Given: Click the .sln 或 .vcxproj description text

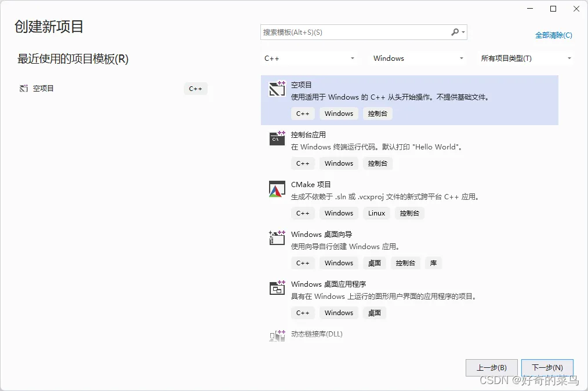Looking at the screenshot, I should 386,197.
